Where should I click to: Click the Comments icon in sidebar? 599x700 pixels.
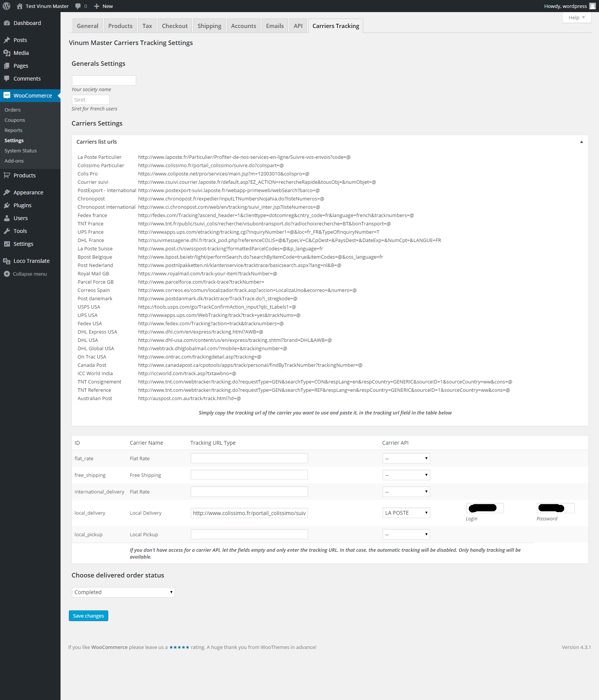(x=7, y=79)
